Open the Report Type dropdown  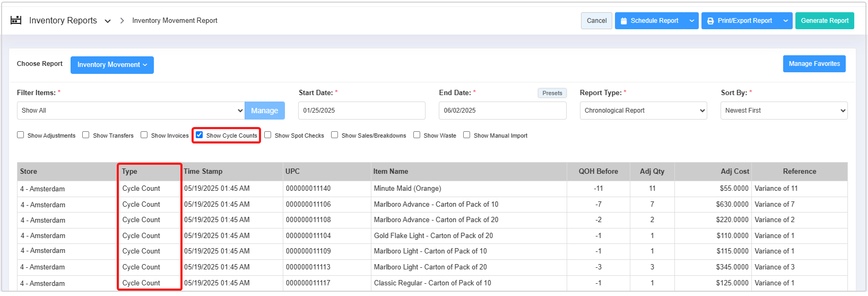643,111
